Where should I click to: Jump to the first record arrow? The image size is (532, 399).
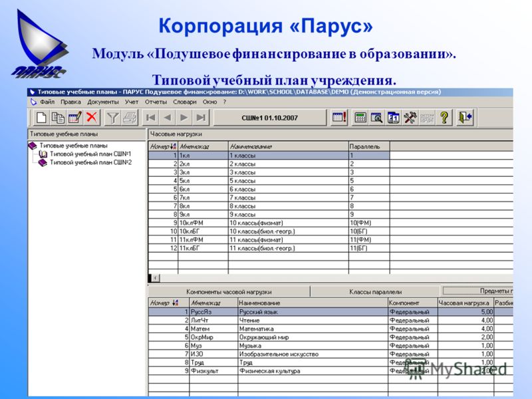(x=150, y=118)
